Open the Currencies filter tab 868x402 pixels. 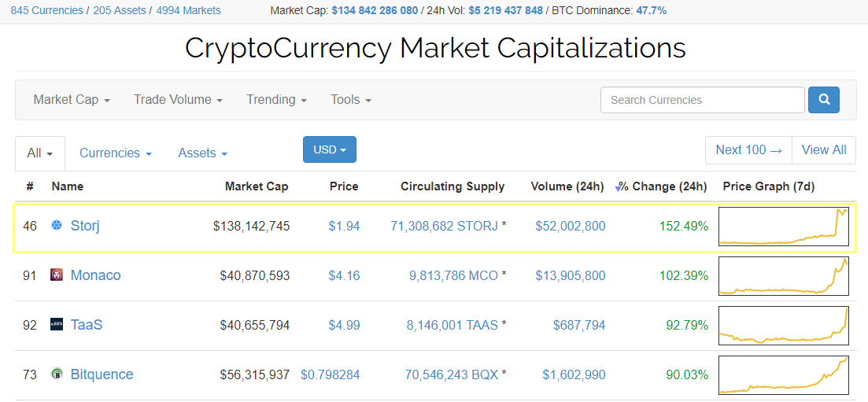[x=116, y=153]
